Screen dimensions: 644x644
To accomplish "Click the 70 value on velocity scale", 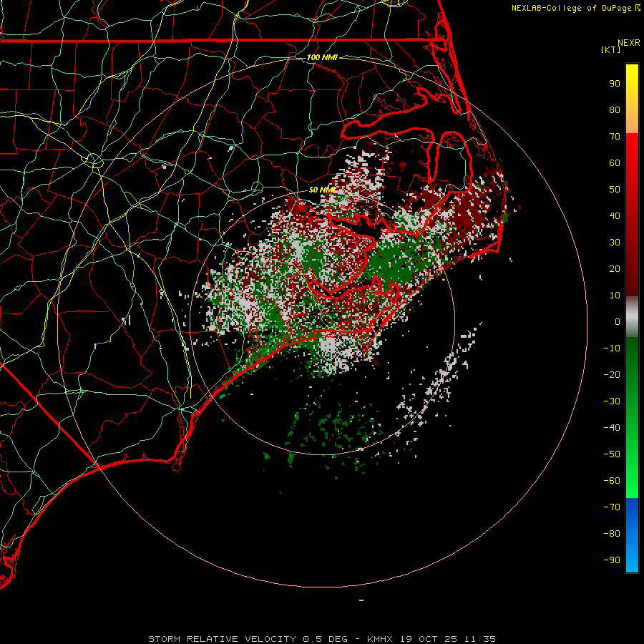I will tap(615, 137).
